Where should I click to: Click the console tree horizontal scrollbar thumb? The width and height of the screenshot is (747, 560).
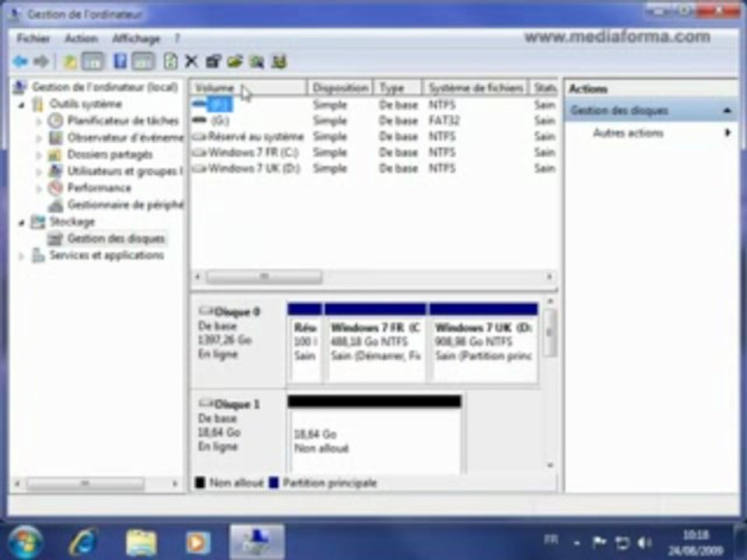pos(86,484)
